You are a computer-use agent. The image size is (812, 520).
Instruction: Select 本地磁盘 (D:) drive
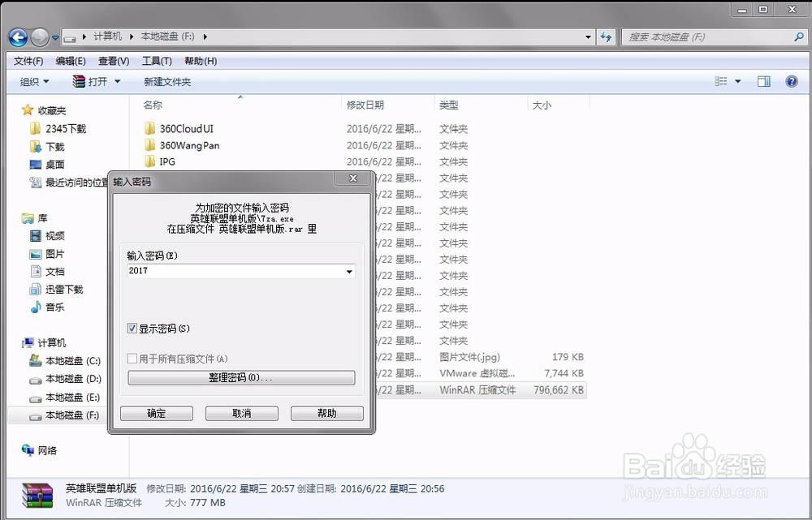pos(65,379)
